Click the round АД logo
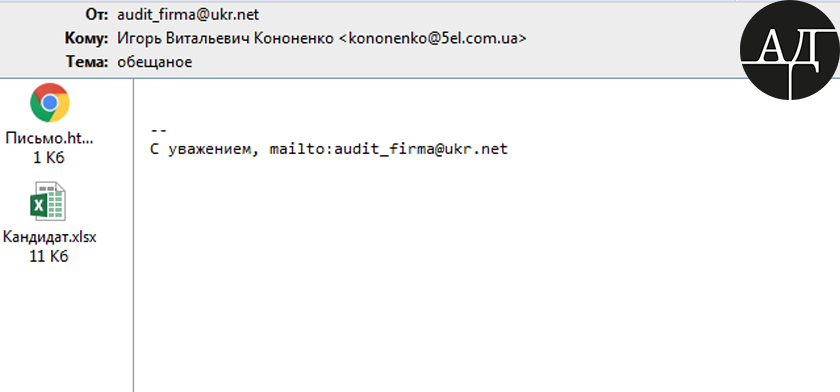Screen dimensions: 840x392 (x=790, y=50)
